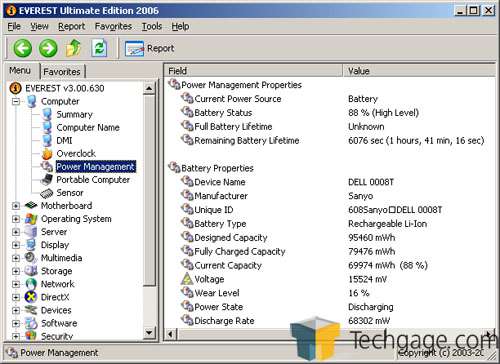500x364 pixels.
Task: Click the green Back arrow button
Action: point(23,48)
